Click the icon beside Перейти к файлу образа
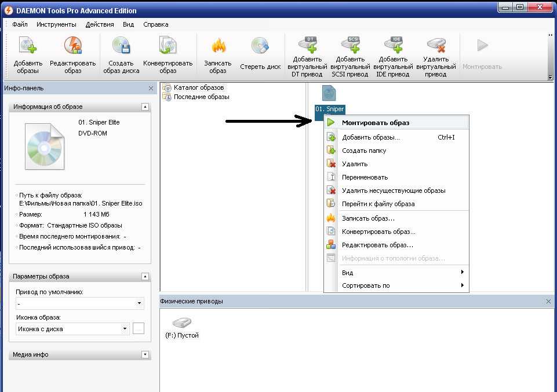This screenshot has width=557, height=392. click(x=331, y=203)
